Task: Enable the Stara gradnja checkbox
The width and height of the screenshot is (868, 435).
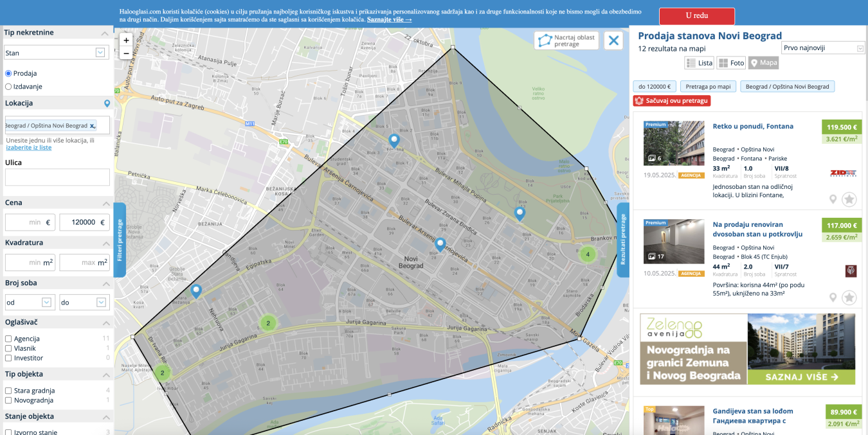Action: pyautogui.click(x=8, y=391)
